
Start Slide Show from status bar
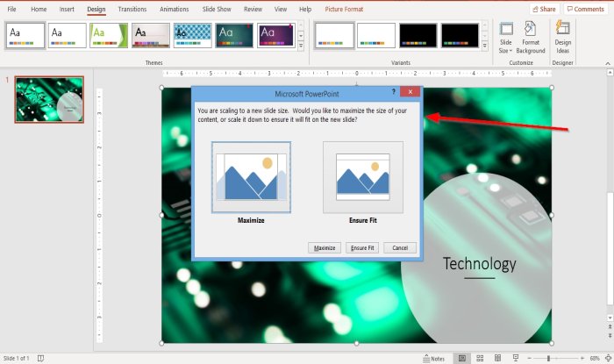[516, 358]
